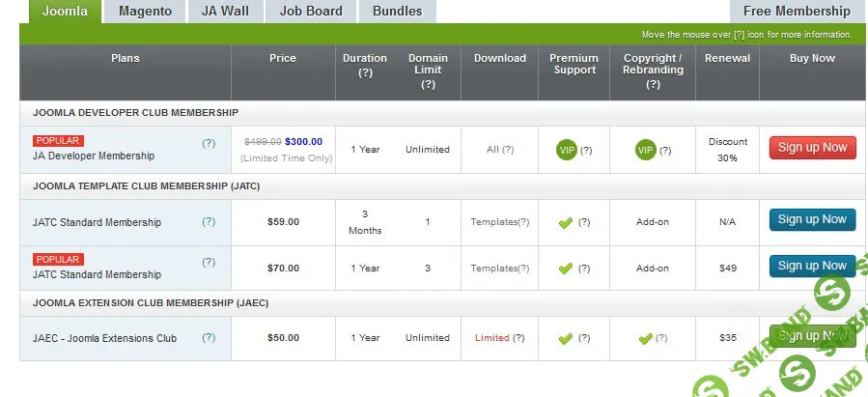This screenshot has width=868, height=397.
Task: Click Templates(?) link in the 3 Months row
Action: point(500,222)
